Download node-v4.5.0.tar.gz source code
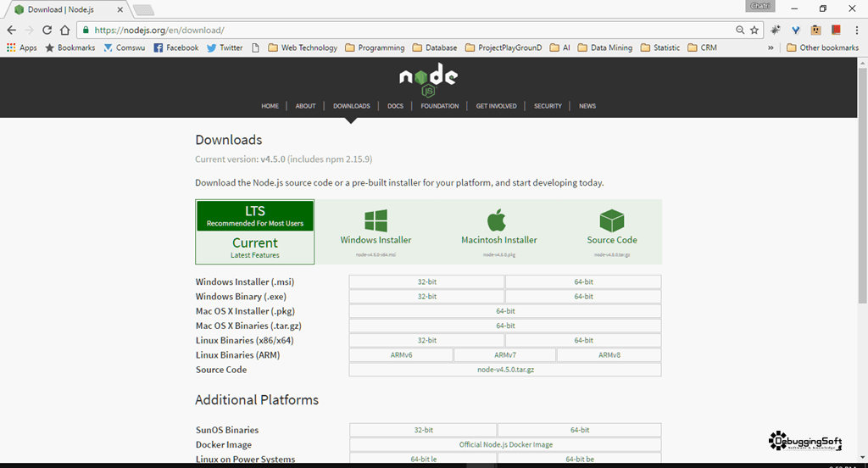Viewport: 868px width, 468px height. coord(505,370)
